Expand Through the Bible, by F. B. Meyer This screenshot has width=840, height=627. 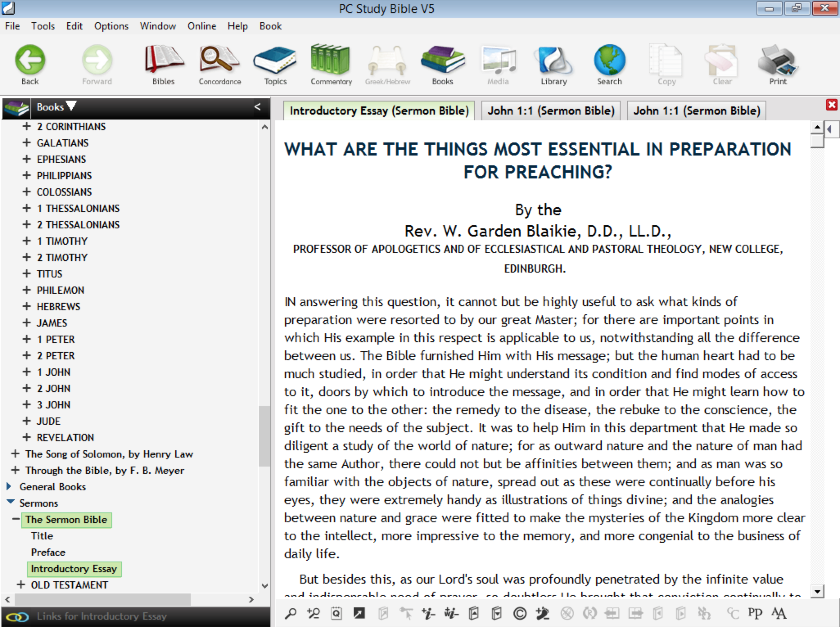click(x=15, y=470)
